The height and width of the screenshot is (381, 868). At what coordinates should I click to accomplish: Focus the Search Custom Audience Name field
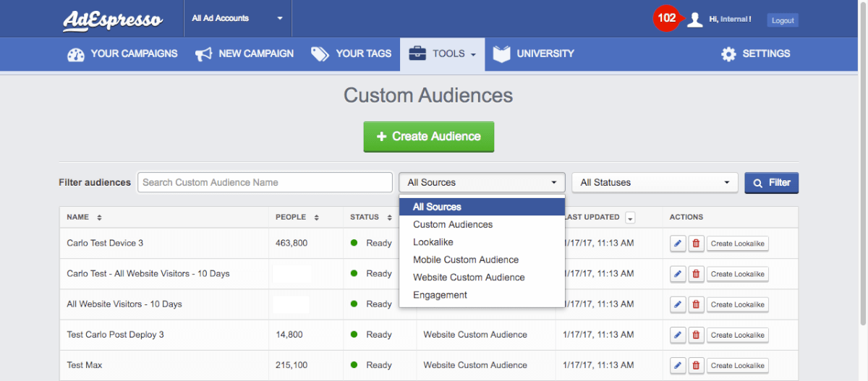265,183
